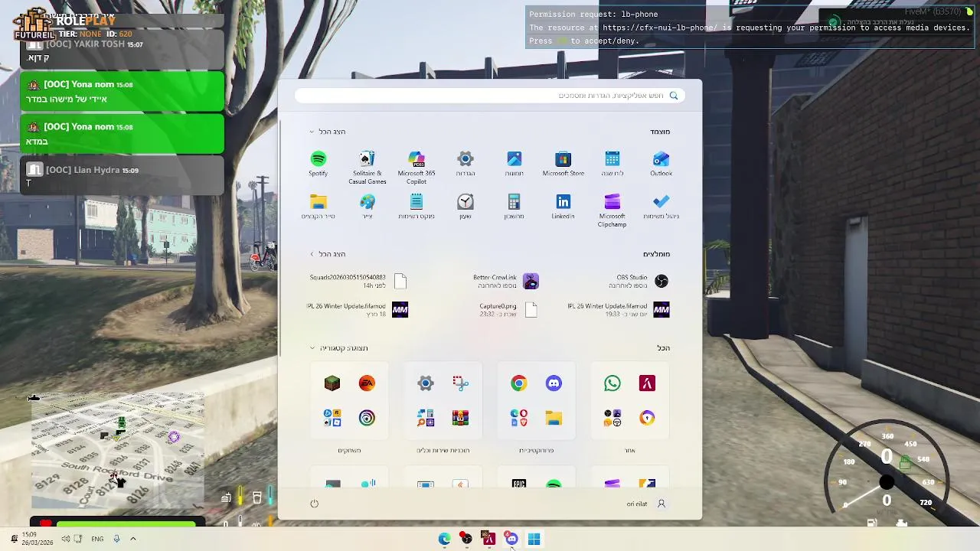Switch to OBS Studio on taskbar

click(x=466, y=540)
